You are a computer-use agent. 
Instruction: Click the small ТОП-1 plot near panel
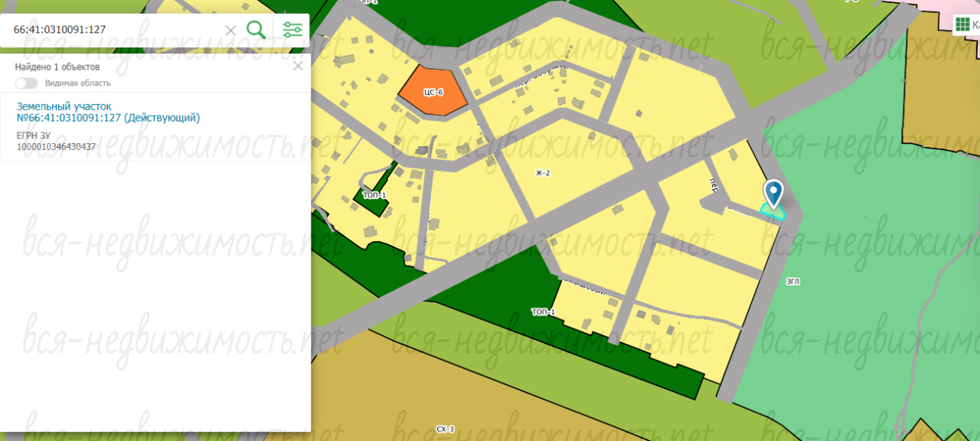374,196
